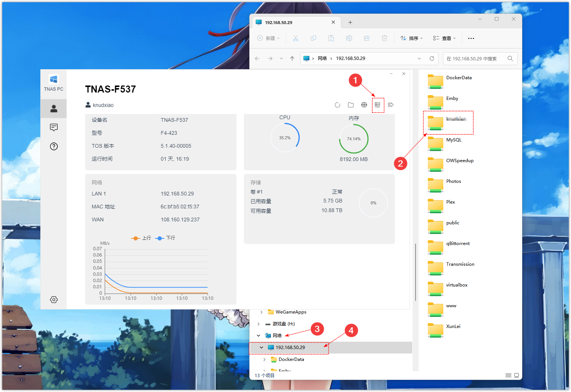Image resolution: width=571 pixels, height=392 pixels.
Task: Add a new Explorer tab
Action: 350,23
